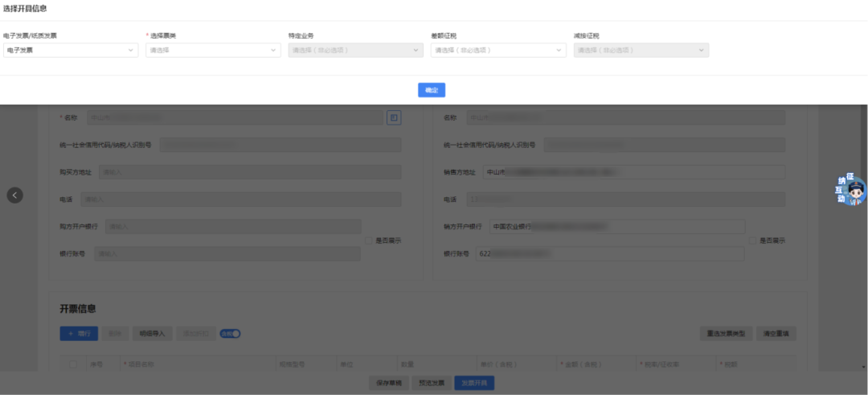Image resolution: width=868 pixels, height=395 pixels.
Task: Expand the 选择票类 dropdown
Action: coord(213,50)
